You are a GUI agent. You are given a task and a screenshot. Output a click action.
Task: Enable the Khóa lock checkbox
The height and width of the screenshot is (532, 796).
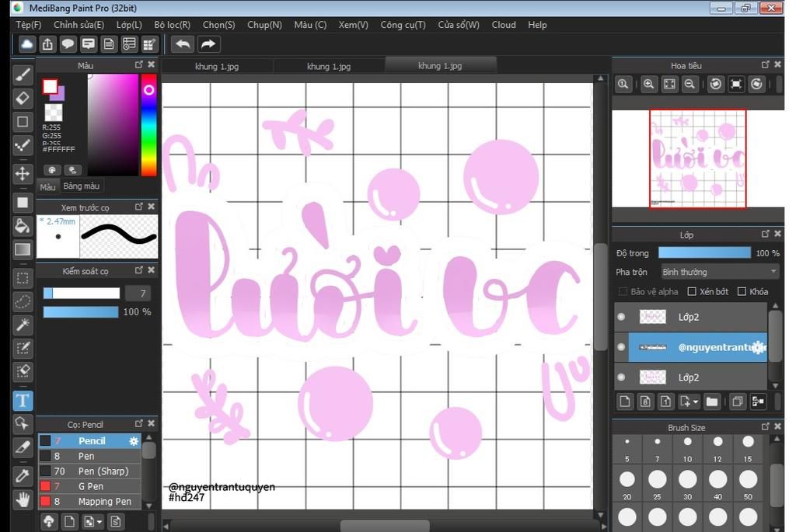pyautogui.click(x=742, y=291)
